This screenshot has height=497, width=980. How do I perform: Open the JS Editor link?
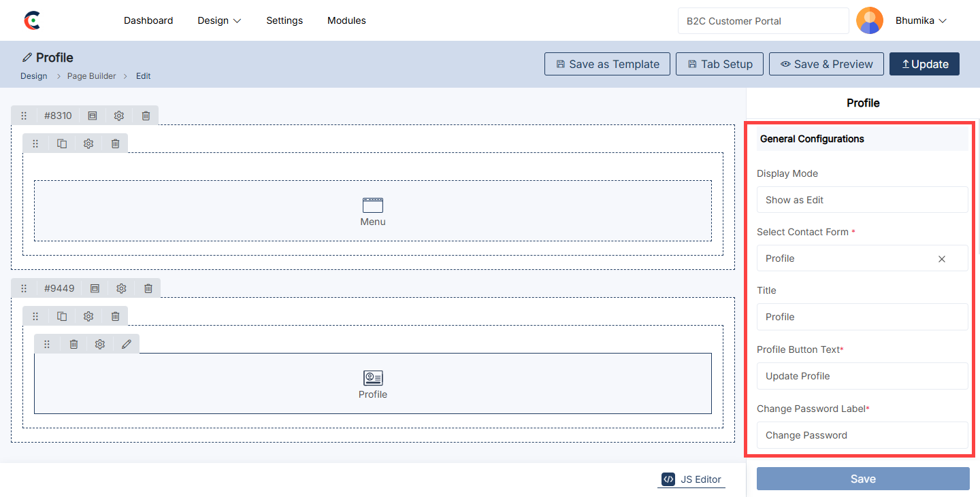coord(692,479)
